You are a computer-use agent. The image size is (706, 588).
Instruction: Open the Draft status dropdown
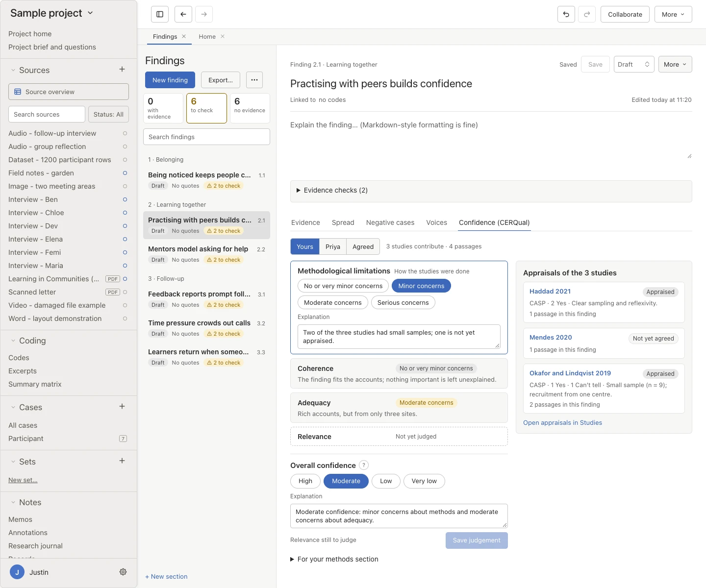[634, 64]
